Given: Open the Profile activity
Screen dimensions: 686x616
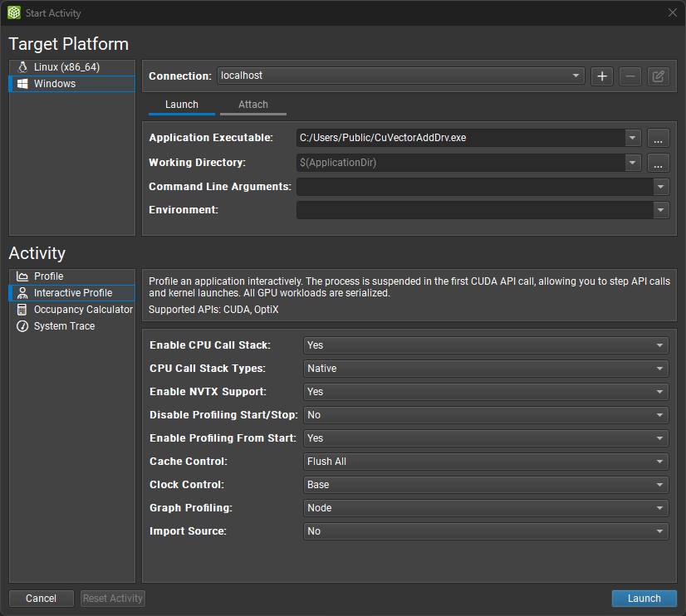Looking at the screenshot, I should (x=48, y=276).
